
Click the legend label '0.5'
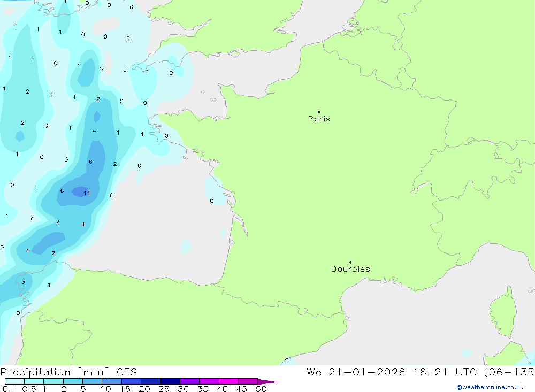point(29,389)
